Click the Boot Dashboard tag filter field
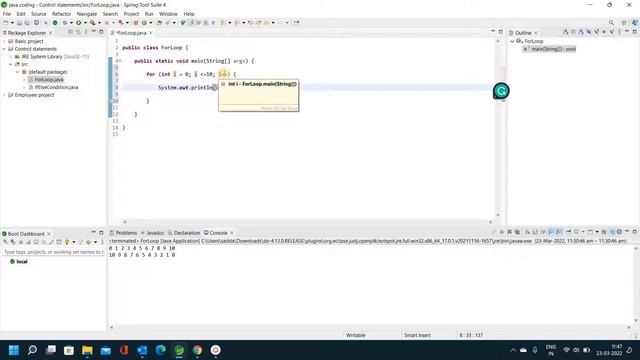This screenshot has height=360, width=640. (53, 252)
